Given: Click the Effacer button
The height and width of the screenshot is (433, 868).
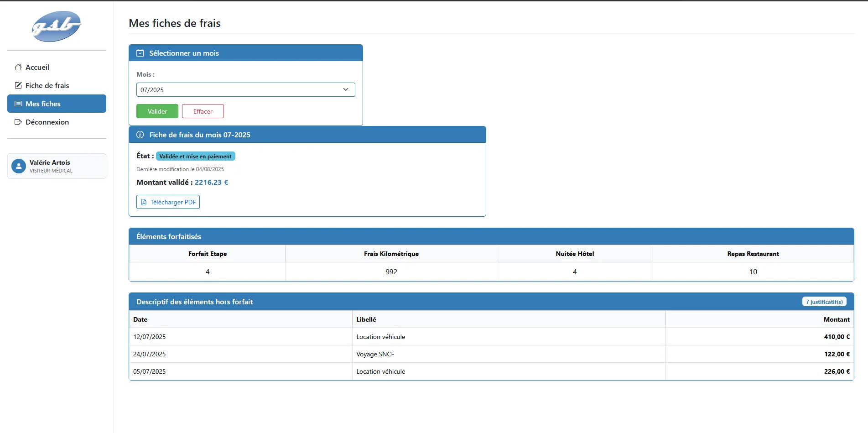Looking at the screenshot, I should (203, 111).
